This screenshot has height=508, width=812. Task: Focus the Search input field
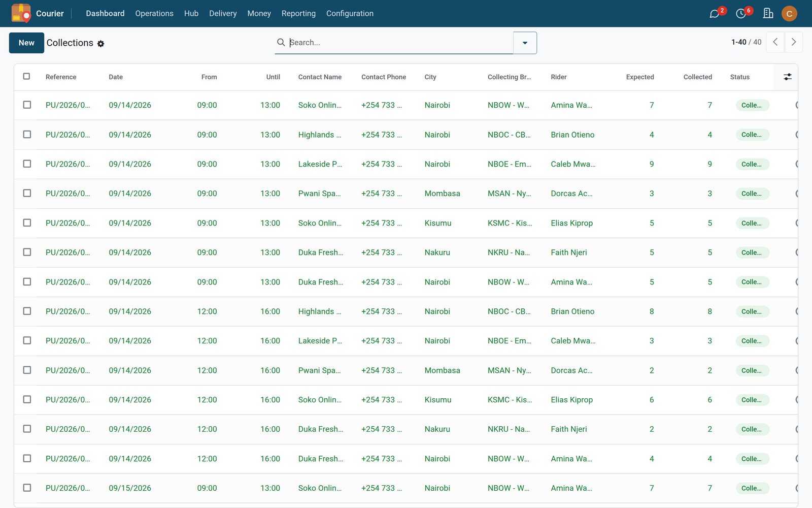coord(400,43)
